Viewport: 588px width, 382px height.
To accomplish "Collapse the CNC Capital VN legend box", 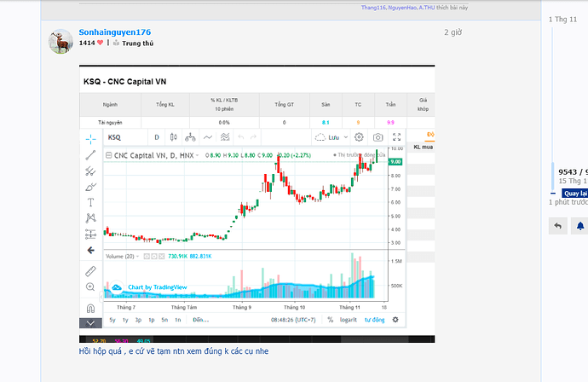I will pos(109,155).
